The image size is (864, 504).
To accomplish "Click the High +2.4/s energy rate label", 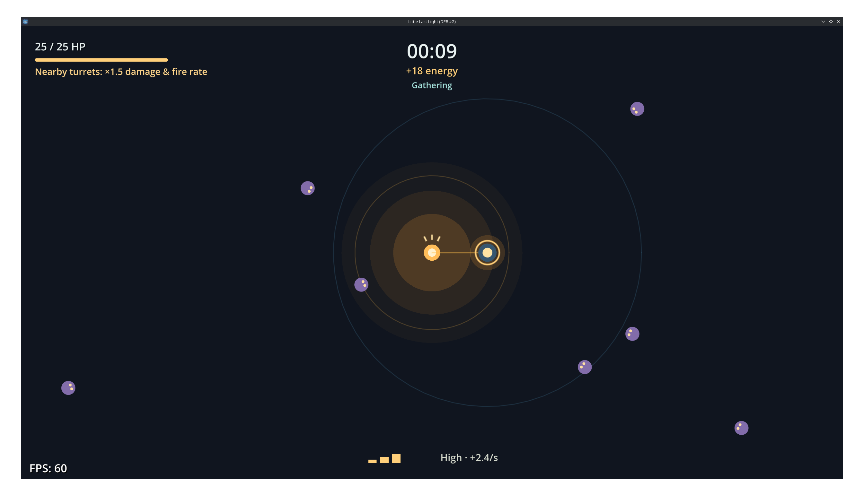I will click(x=469, y=458).
